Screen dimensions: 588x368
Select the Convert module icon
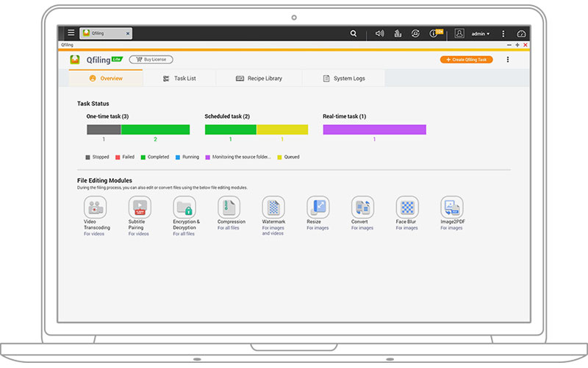coord(362,208)
